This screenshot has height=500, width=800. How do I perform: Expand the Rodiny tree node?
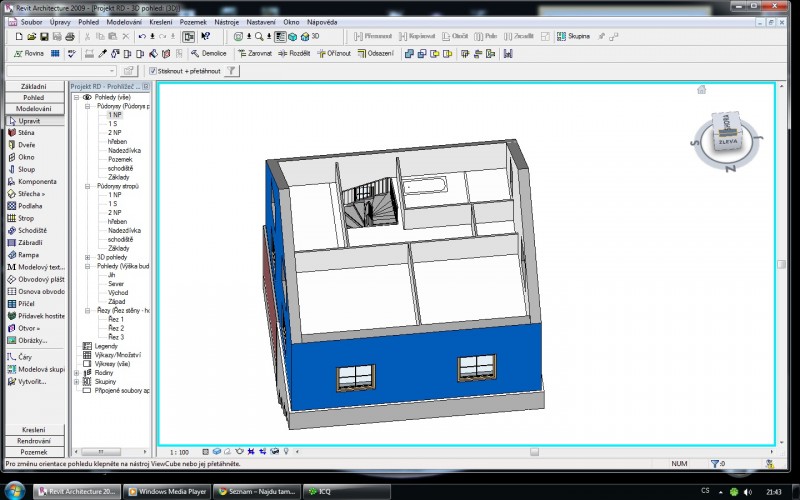coord(76,373)
